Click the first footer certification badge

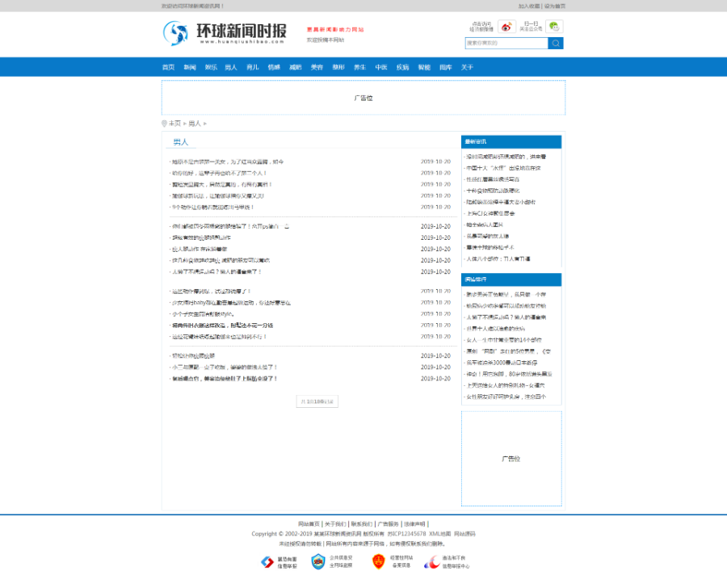tap(267, 561)
